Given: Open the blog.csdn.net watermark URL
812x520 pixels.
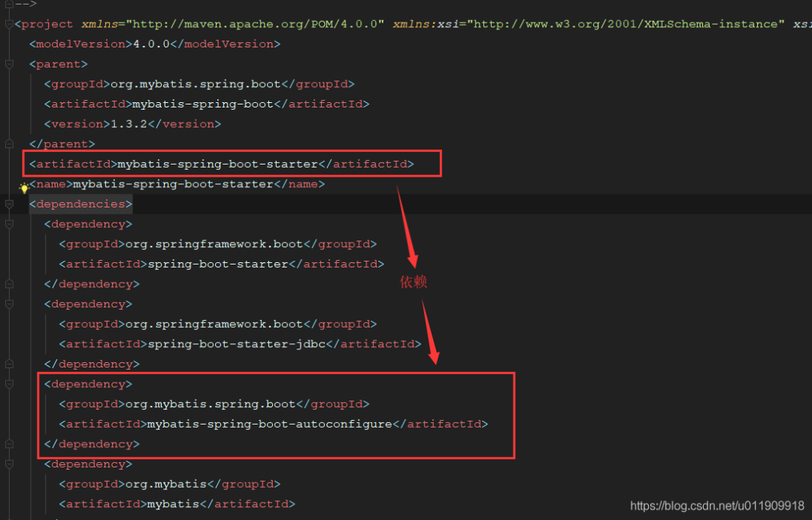Looking at the screenshot, I should pos(717,506).
